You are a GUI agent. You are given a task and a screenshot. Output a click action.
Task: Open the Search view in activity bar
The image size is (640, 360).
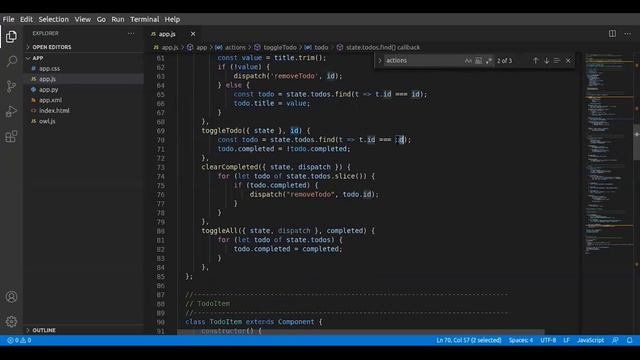[x=11, y=62]
